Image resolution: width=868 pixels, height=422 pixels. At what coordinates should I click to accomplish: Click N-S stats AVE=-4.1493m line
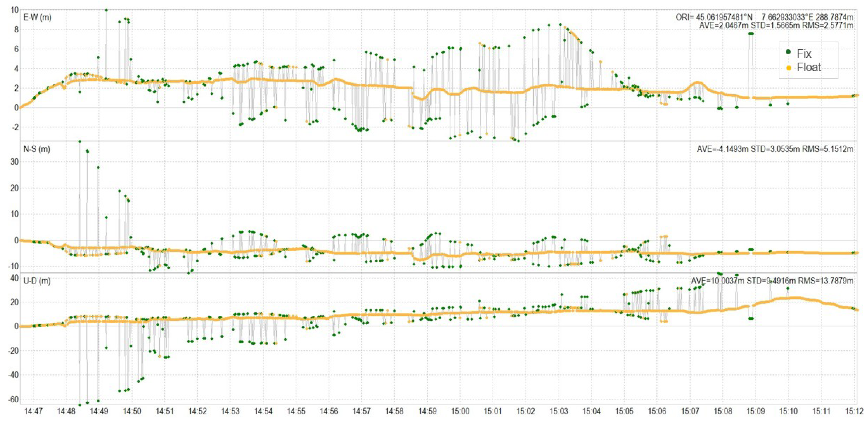[775, 149]
